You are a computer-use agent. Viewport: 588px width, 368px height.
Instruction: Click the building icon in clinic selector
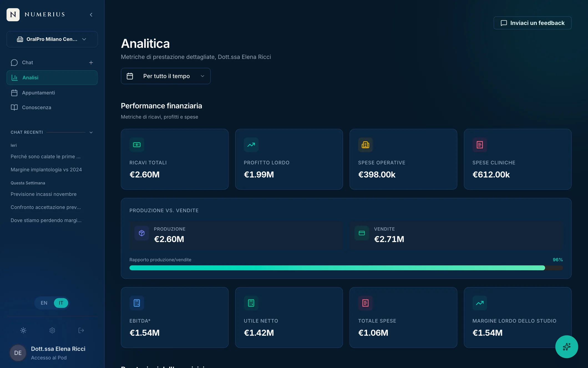[x=20, y=39]
